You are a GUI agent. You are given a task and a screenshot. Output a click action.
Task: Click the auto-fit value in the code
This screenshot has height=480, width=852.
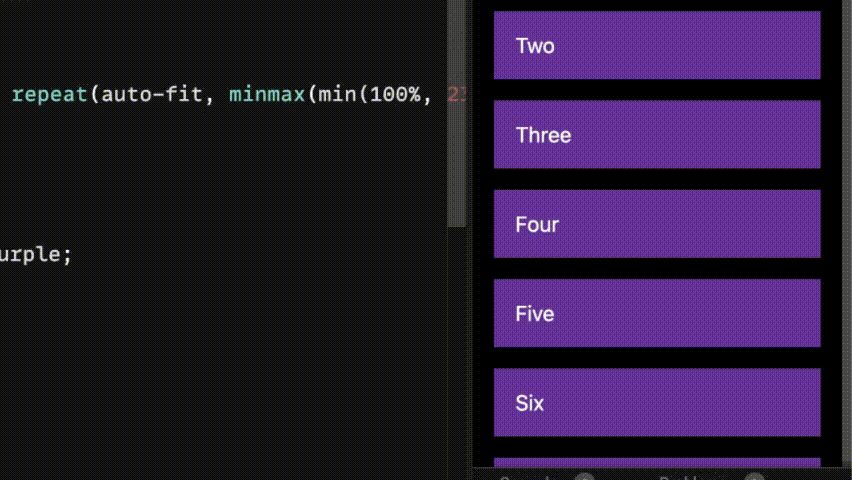pos(152,95)
